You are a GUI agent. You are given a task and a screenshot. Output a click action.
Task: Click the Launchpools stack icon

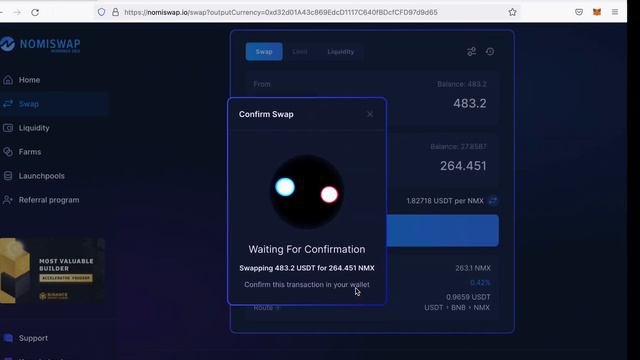coord(8,176)
